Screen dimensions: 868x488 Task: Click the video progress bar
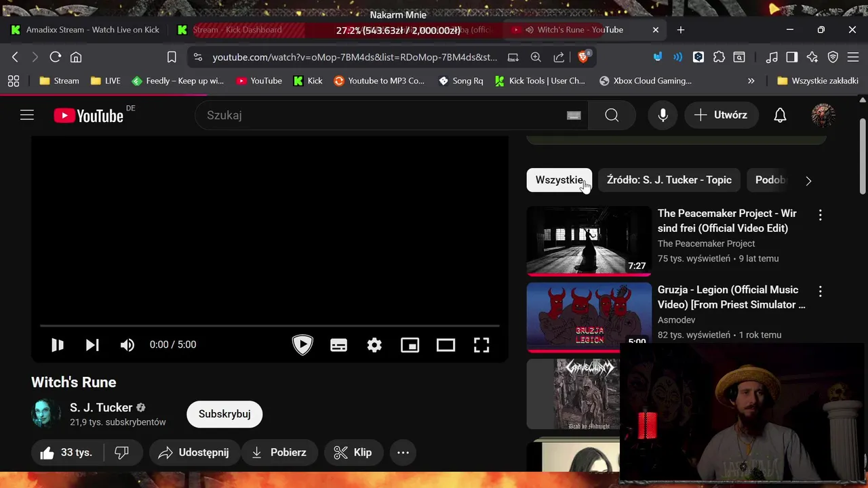270,326
